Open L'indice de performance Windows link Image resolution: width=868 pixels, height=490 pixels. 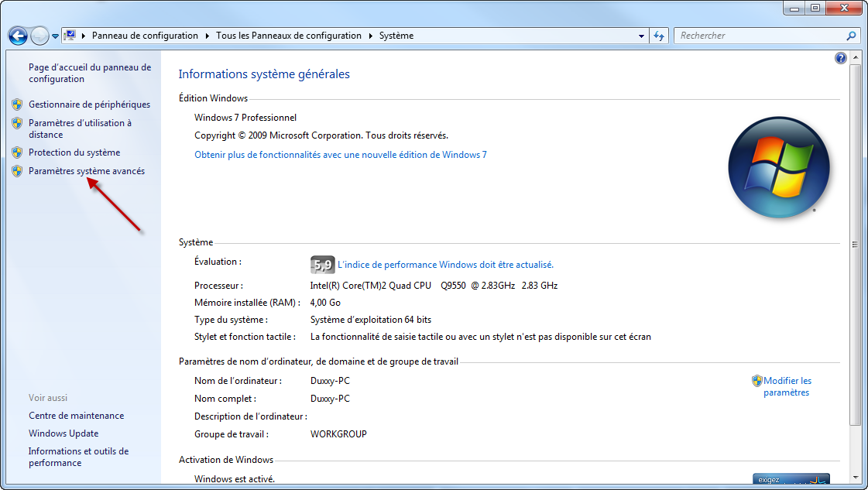pyautogui.click(x=446, y=265)
